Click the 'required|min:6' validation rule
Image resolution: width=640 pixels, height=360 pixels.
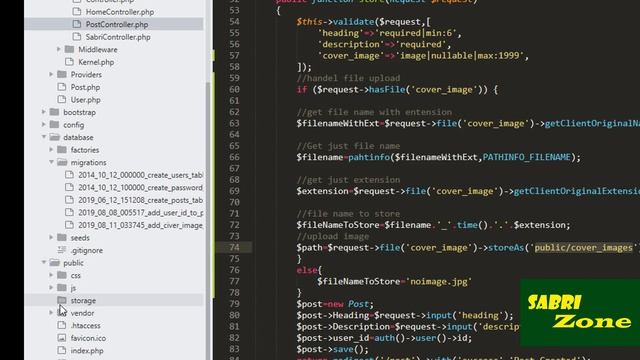click(x=415, y=33)
